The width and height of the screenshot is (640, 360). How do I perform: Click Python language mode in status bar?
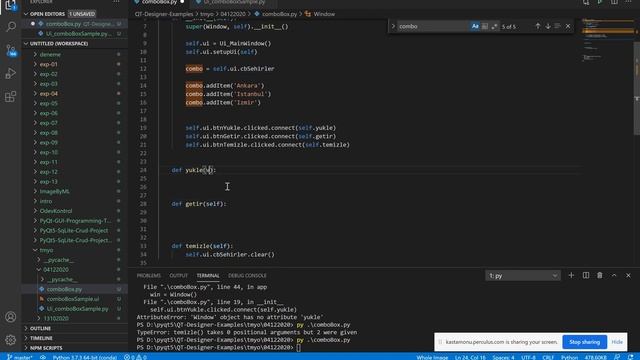(569, 357)
